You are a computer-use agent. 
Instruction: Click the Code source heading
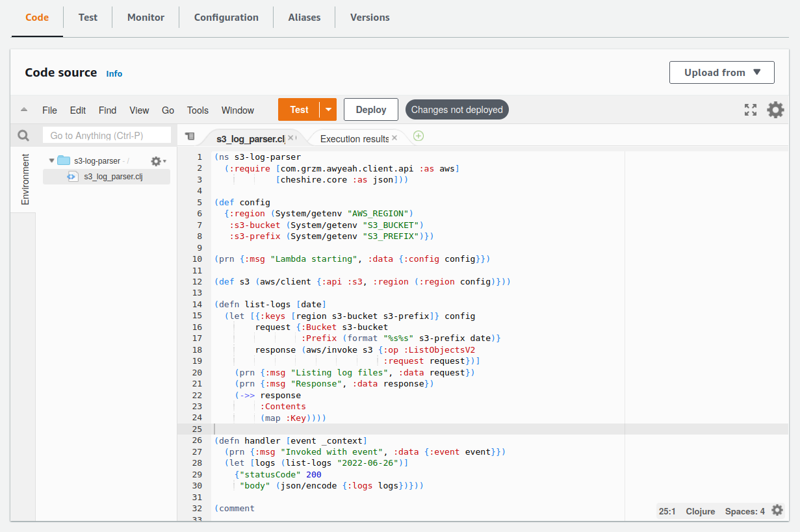[x=61, y=73]
